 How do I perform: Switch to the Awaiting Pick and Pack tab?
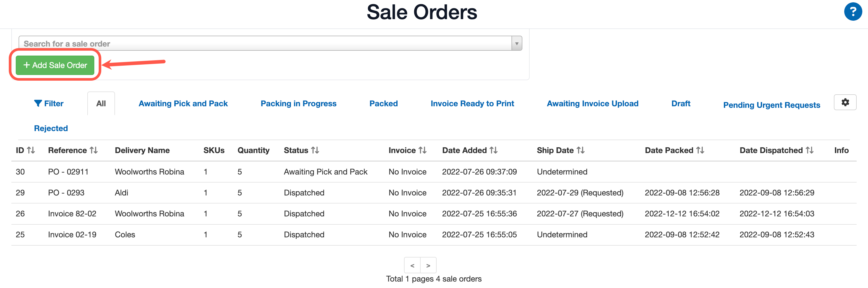point(183,103)
